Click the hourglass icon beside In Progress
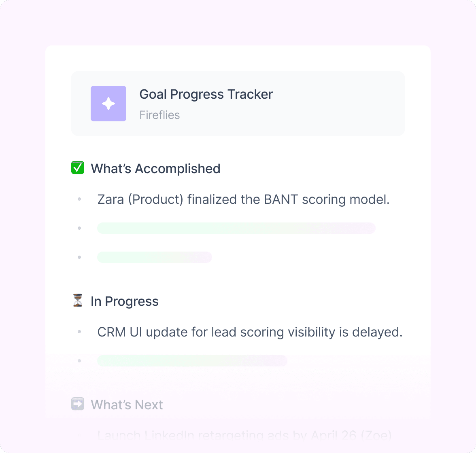Viewport: 476px width, 453px height. pyautogui.click(x=78, y=301)
